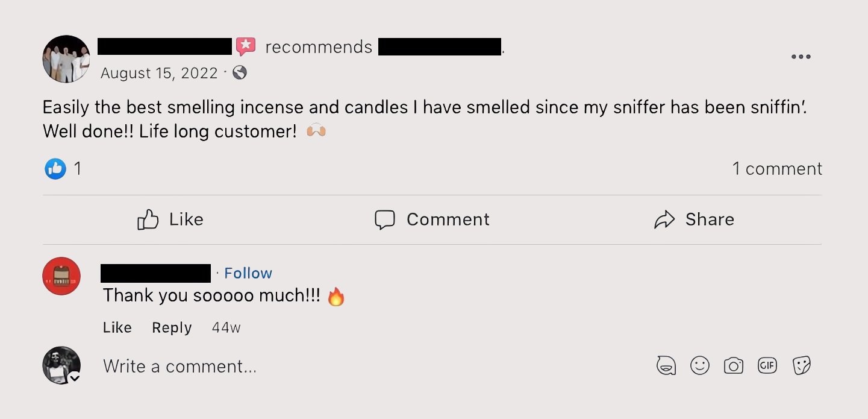Like the "Thank you sooooo much" comment

pos(117,327)
